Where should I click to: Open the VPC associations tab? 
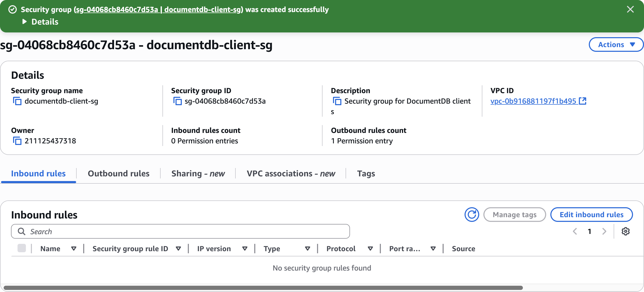291,173
